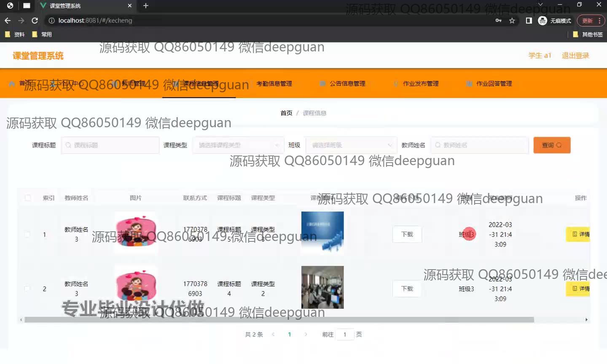Click the 作业回答管理 menu icon
The height and width of the screenshot is (364, 607).
(469, 83)
